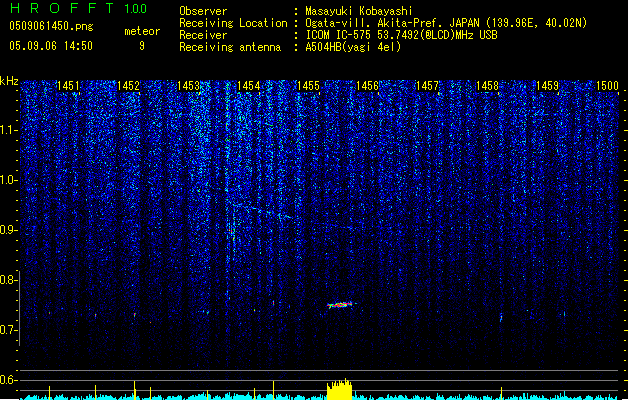629x400 pixels.
Task: Click the 'Receiver' field label
Action: coord(203,35)
